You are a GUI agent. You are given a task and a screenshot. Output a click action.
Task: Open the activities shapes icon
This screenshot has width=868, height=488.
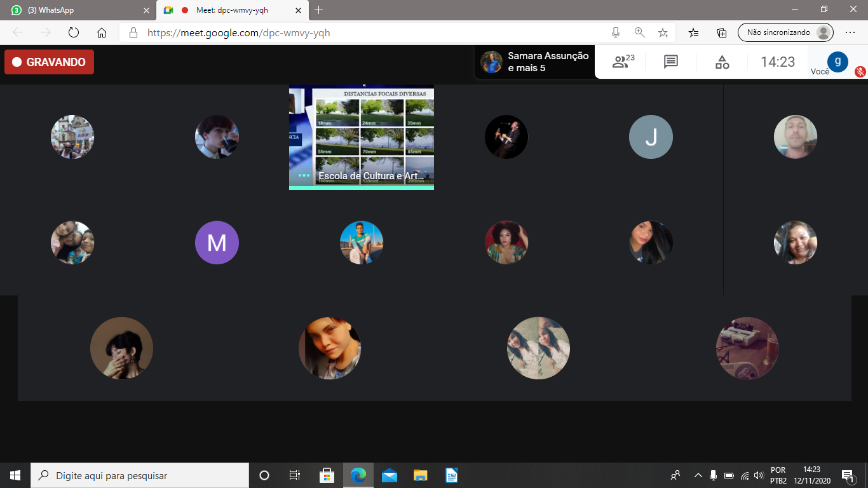(x=722, y=62)
